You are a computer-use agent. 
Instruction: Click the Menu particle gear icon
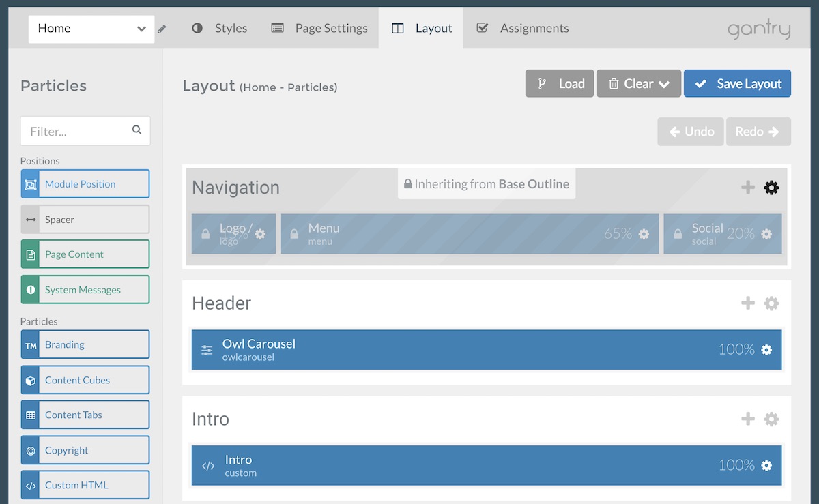coord(644,234)
